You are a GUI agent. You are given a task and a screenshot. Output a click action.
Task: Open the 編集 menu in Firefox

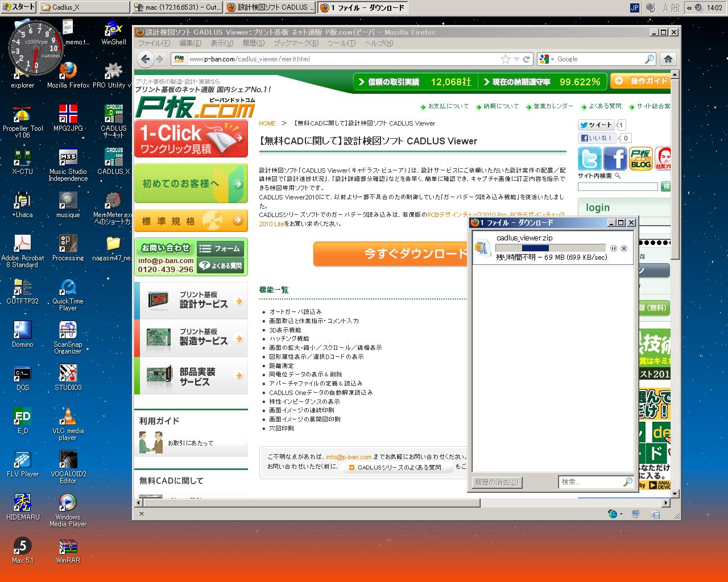(190, 43)
